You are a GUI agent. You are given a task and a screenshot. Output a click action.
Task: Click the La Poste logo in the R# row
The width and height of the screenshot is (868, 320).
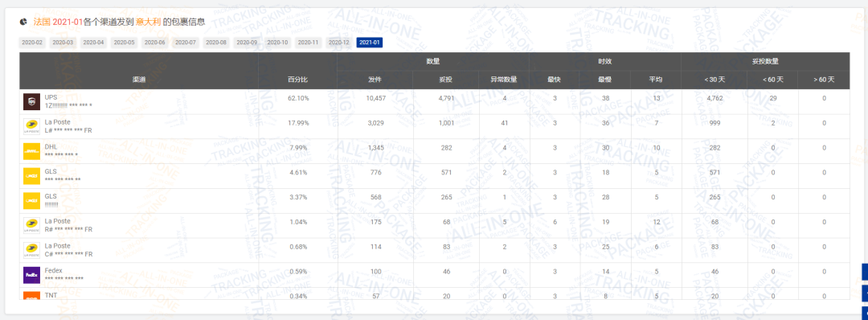click(x=31, y=225)
